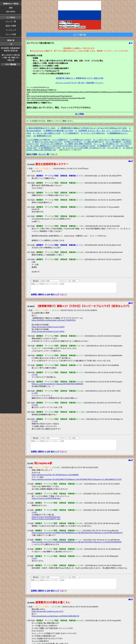The width and height of the screenshot is (136, 644).
Task: Open 検索 in the sidebar
Action: pos(11,8)
